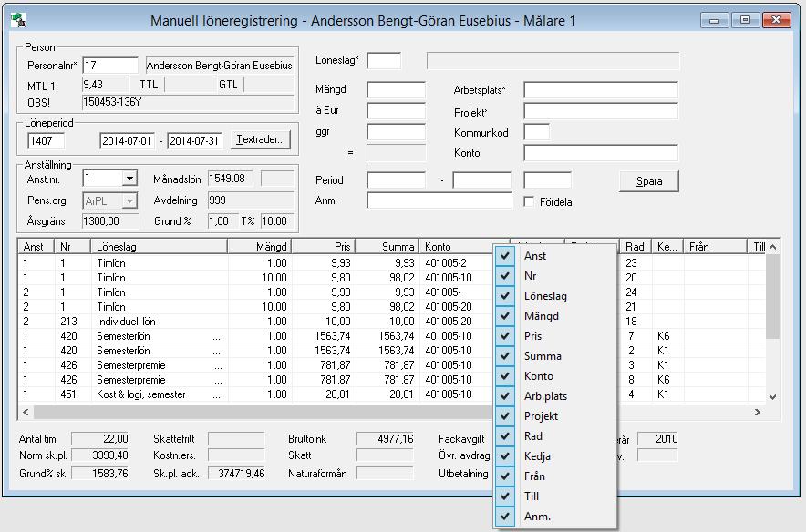
Task: Click the Personalnr input field
Action: coord(110,66)
